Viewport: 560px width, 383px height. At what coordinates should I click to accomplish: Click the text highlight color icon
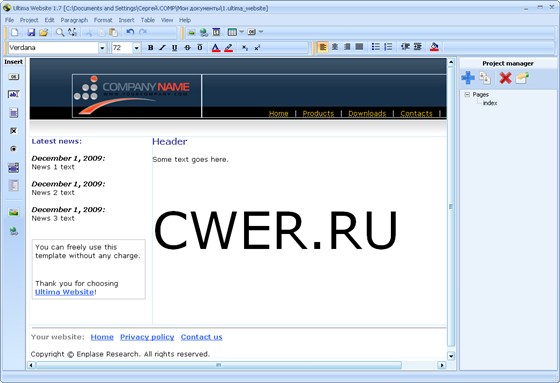point(229,48)
